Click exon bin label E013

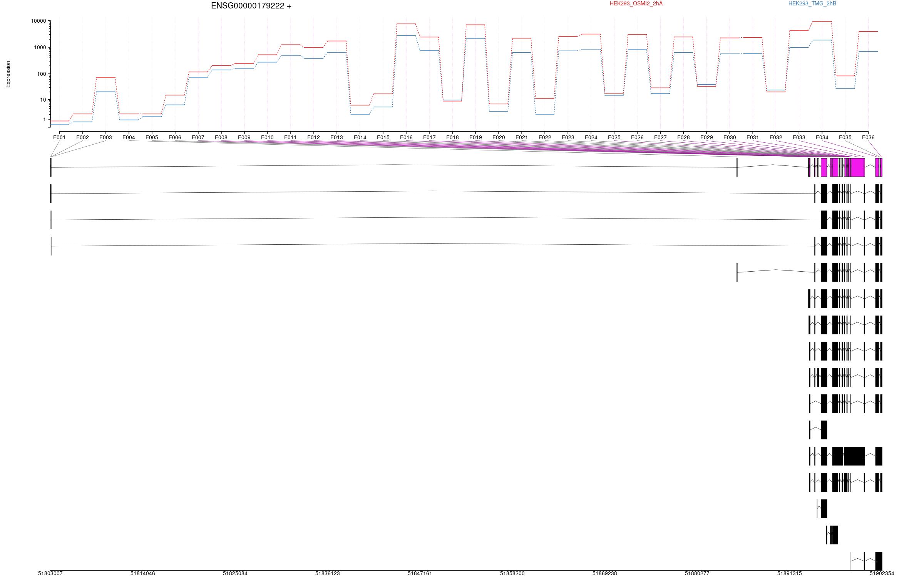click(x=336, y=137)
